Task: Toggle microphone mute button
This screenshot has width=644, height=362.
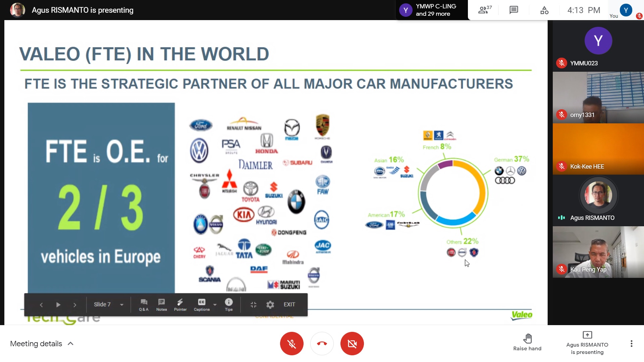Action: click(291, 344)
